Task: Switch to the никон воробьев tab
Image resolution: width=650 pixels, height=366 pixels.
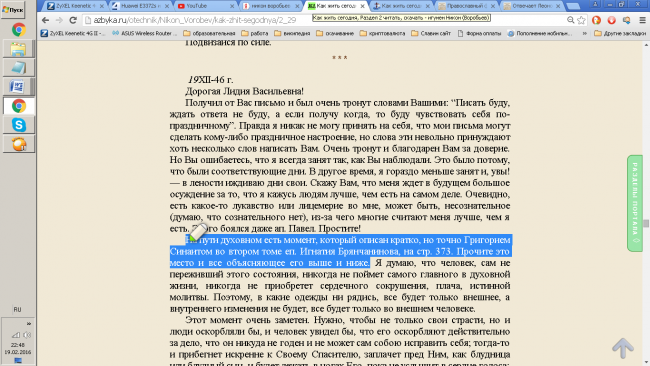Action: coord(269,6)
